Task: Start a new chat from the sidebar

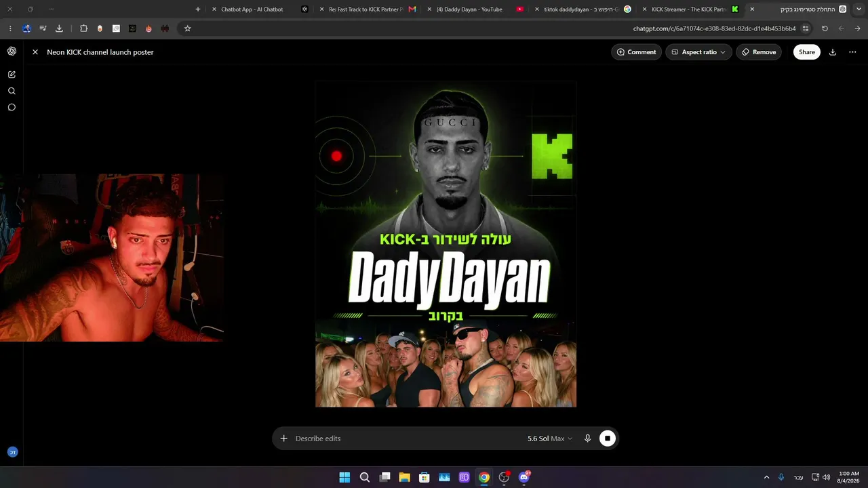Action: tap(12, 75)
